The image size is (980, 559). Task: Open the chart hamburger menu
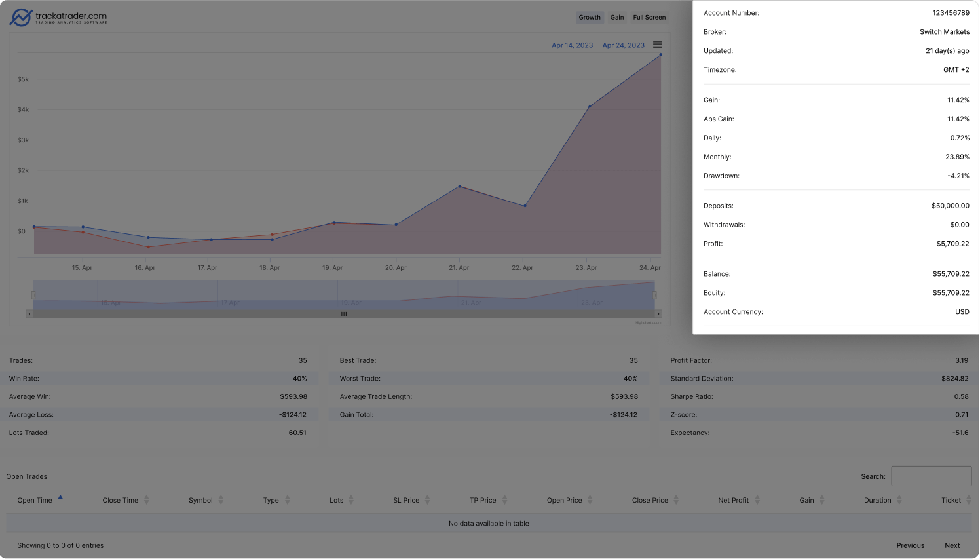[x=657, y=45]
